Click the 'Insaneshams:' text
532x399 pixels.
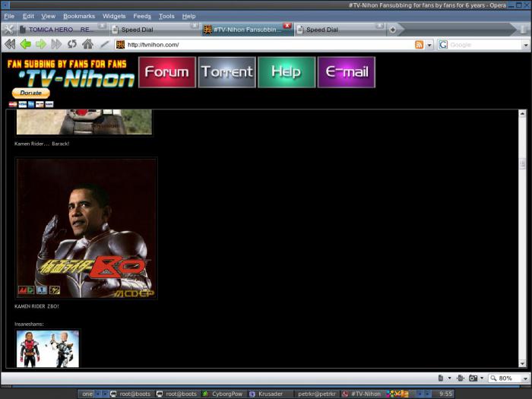click(x=29, y=324)
